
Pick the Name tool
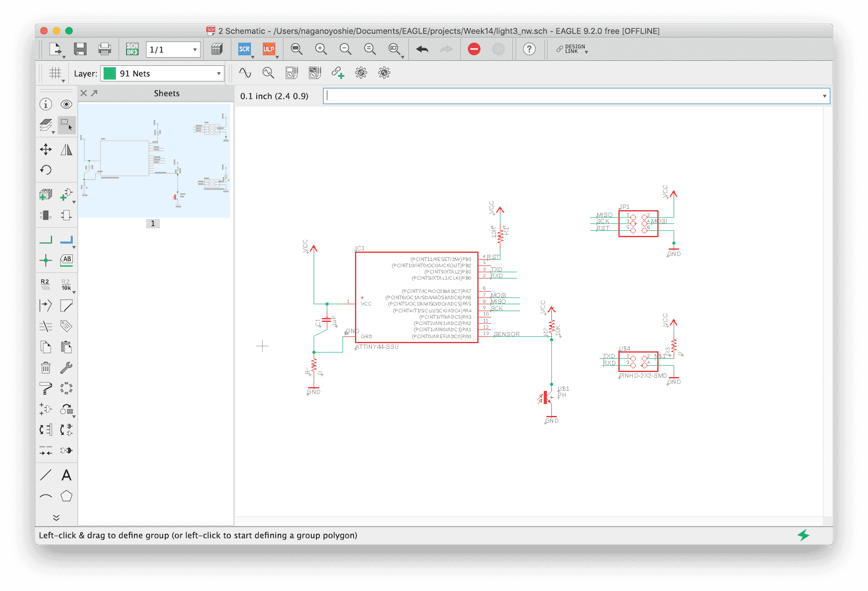[x=46, y=285]
